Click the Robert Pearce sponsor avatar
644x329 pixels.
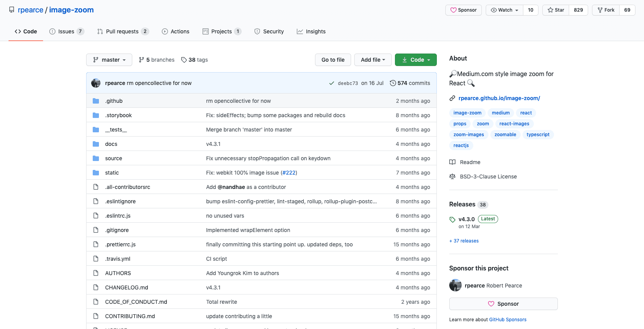click(455, 286)
